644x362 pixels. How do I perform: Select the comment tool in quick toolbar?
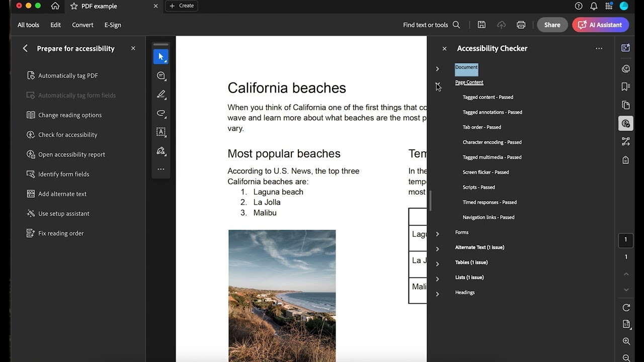[161, 75]
